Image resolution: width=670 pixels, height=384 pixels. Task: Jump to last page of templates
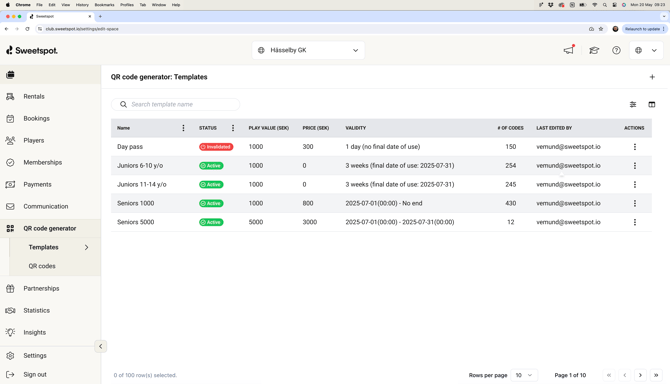tap(656, 375)
